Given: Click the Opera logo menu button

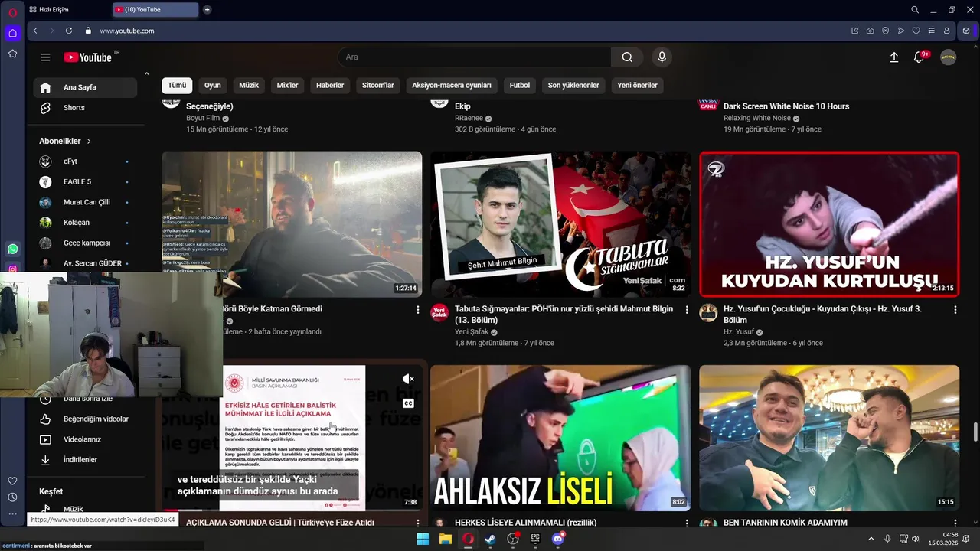Looking at the screenshot, I should (x=12, y=11).
